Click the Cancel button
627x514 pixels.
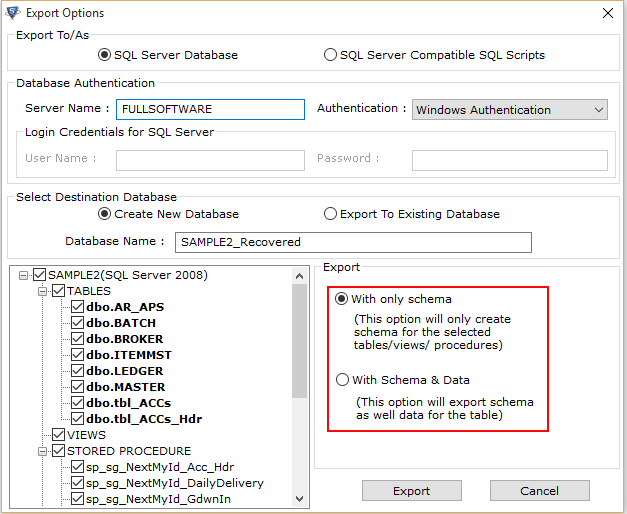pos(540,491)
